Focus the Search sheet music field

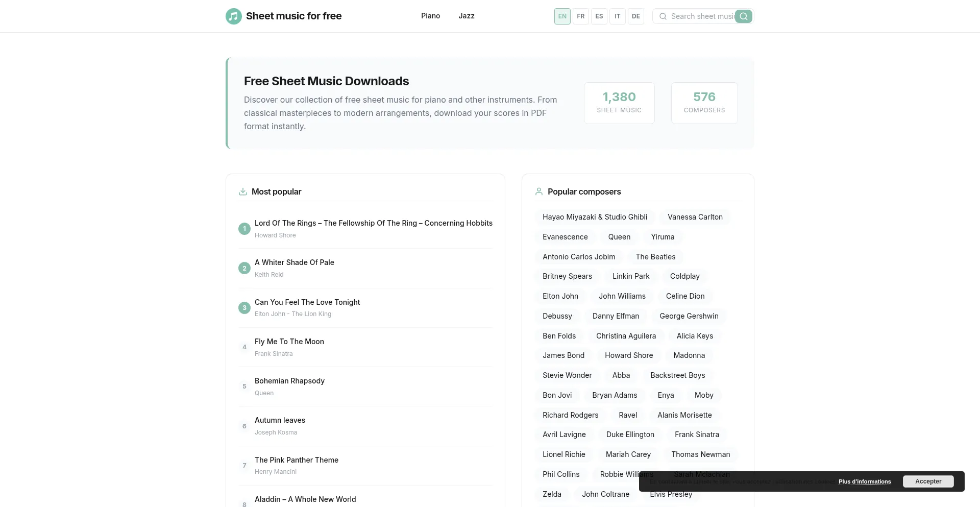click(702, 16)
